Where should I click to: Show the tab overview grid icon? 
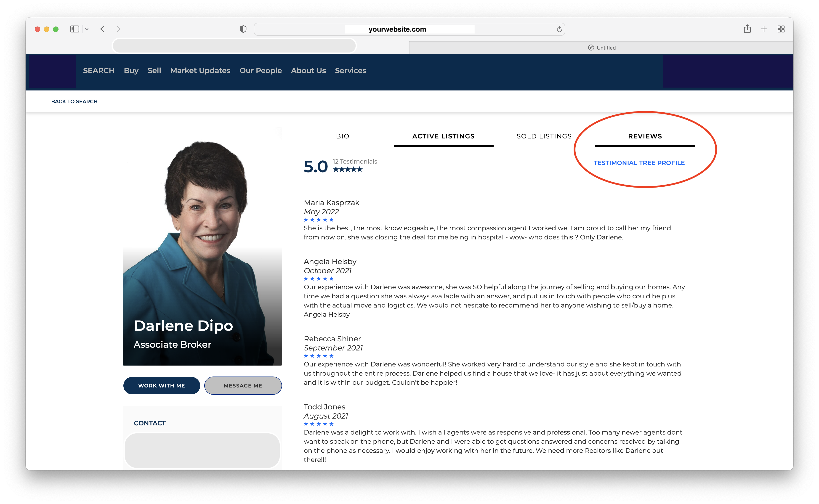coord(781,29)
